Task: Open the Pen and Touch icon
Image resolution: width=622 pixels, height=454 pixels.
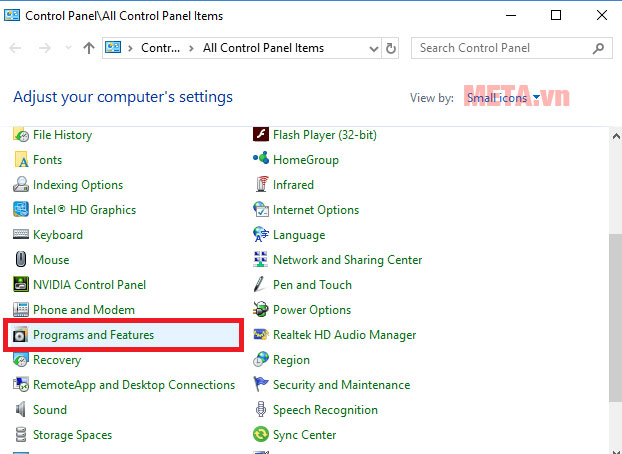Action: [260, 285]
